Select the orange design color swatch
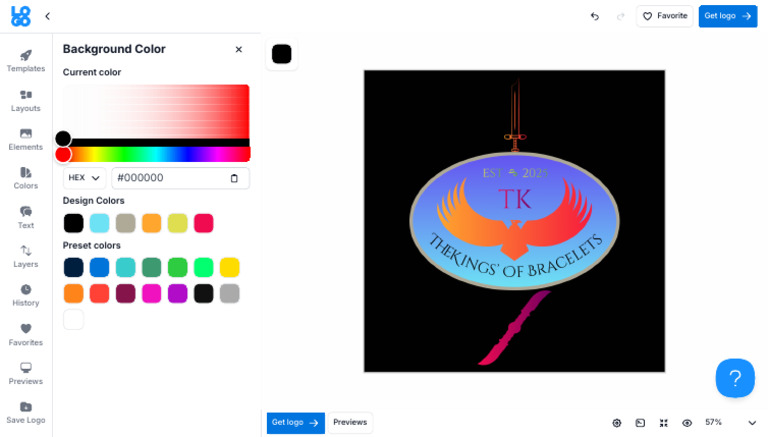Image resolution: width=768 pixels, height=437 pixels. tap(151, 223)
